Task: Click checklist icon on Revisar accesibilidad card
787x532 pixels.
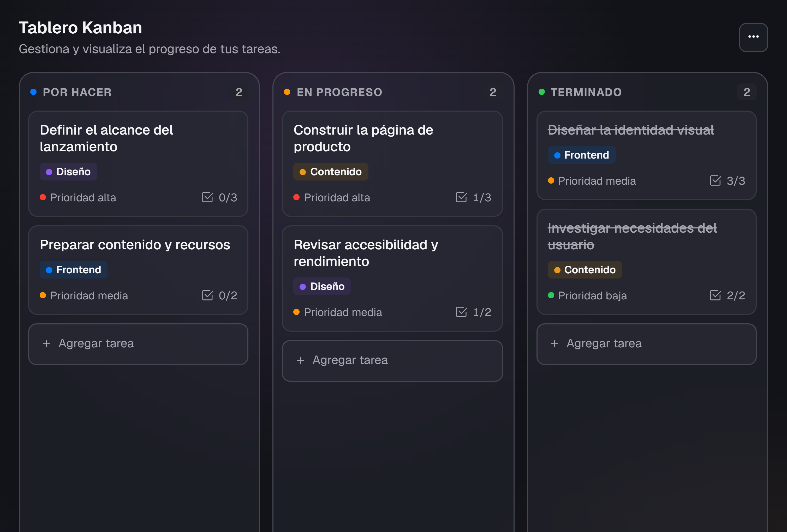Action: point(461,312)
